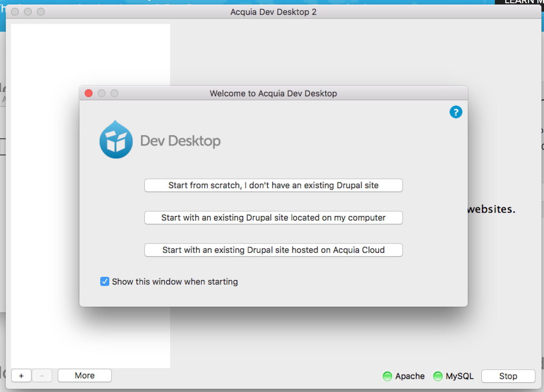This screenshot has height=392, width=544.
Task: Click the Dev Desktop droplet logo
Action: coord(116,139)
